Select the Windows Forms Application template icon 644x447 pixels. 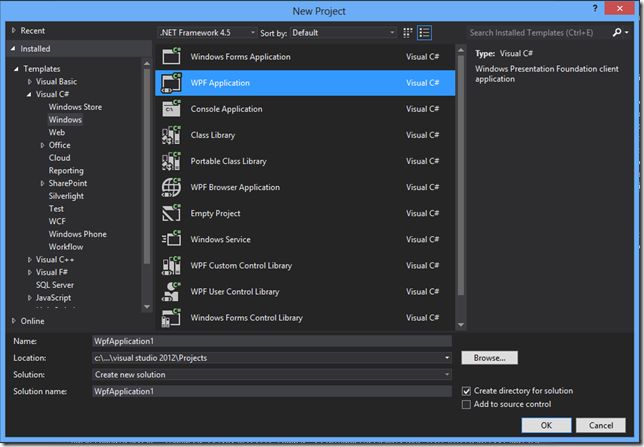[x=171, y=56]
